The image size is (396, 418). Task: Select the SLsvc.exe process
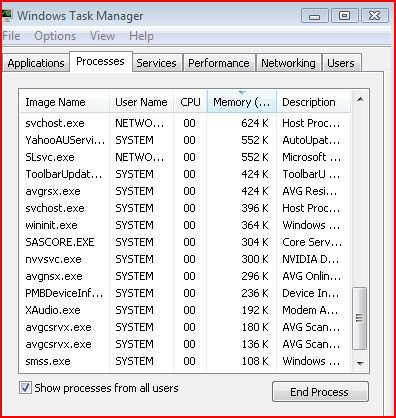185,157
